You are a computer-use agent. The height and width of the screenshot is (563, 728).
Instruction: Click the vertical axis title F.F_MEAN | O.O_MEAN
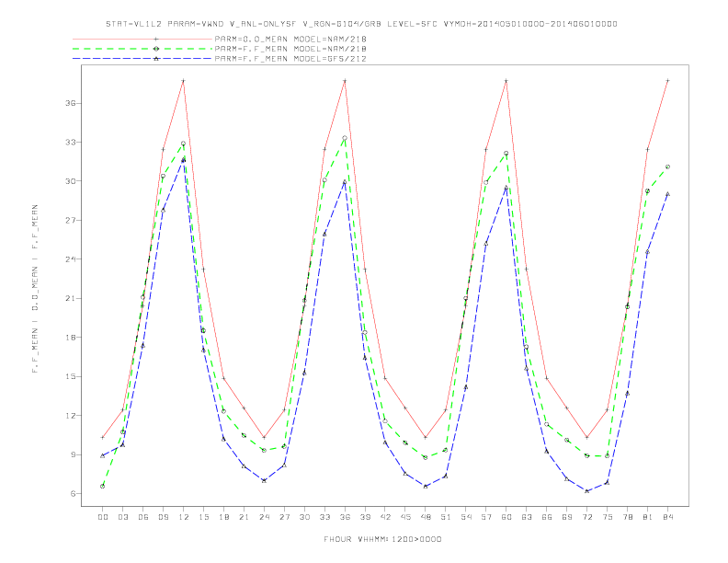pos(35,289)
